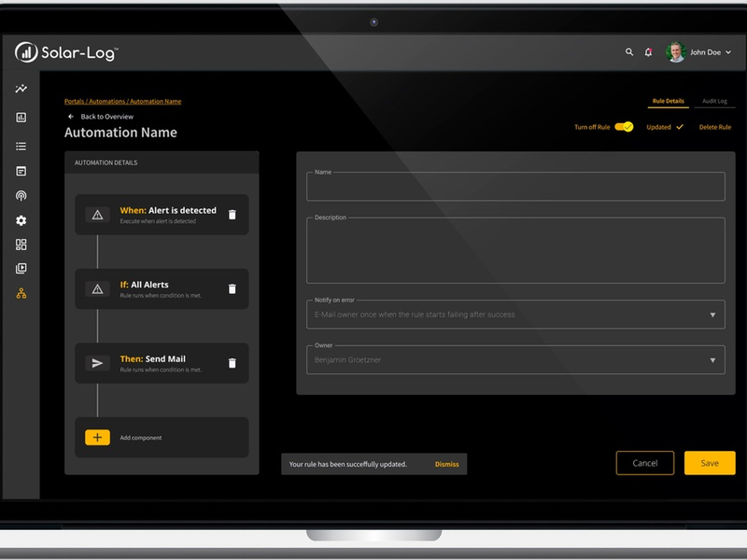Remove the 'Then: Send Mail' component
This screenshot has width=747, height=560.
[x=233, y=363]
